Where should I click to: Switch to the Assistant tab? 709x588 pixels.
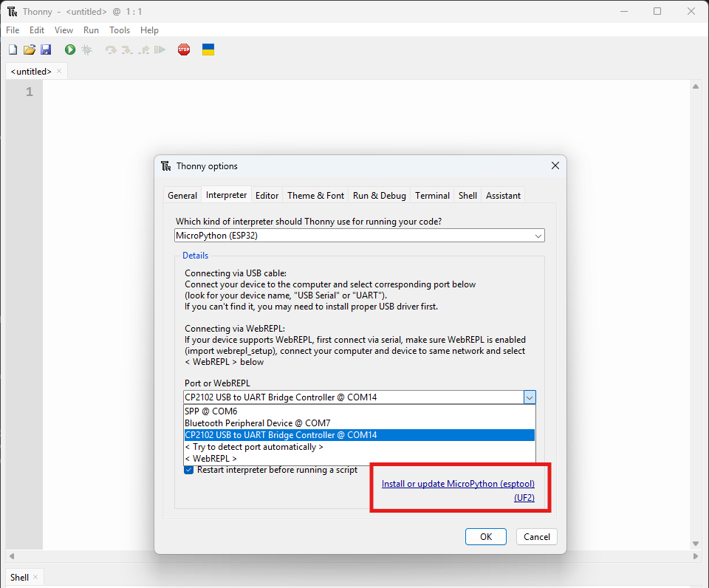tap(503, 196)
